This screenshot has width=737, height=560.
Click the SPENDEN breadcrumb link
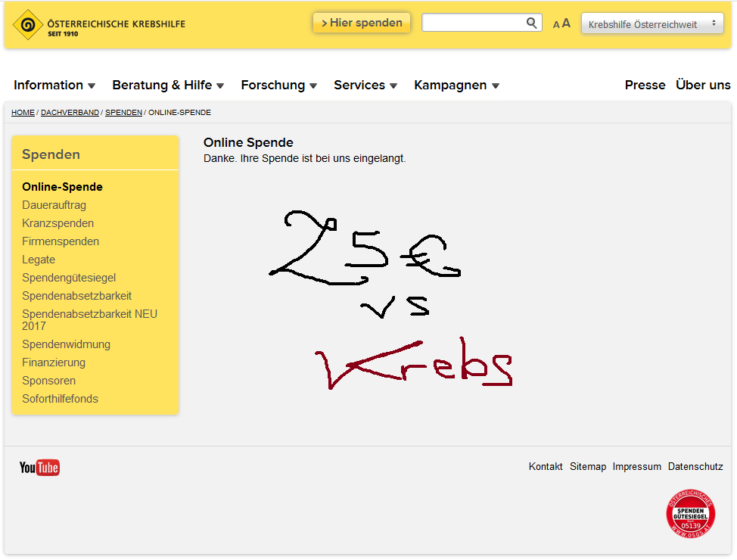123,112
